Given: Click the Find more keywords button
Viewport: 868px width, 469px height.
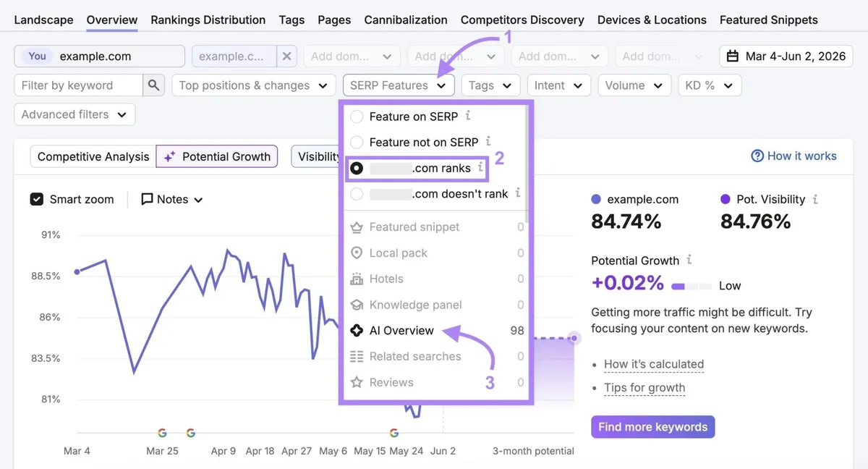Looking at the screenshot, I should tap(652, 427).
